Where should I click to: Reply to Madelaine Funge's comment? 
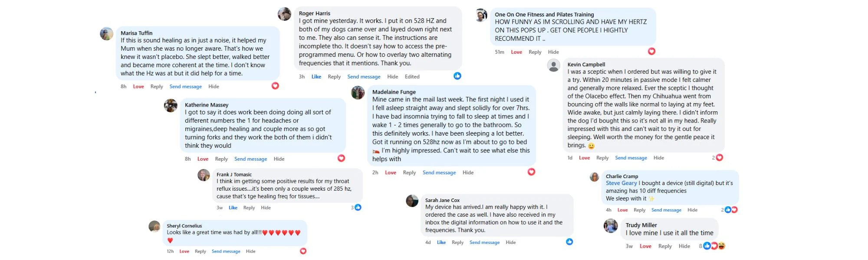409,172
